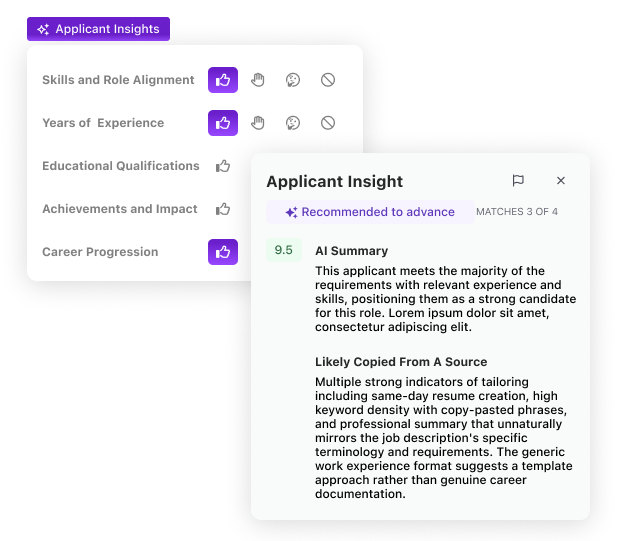
Task: Toggle thumbs-up for Years of Experience
Action: pos(223,123)
